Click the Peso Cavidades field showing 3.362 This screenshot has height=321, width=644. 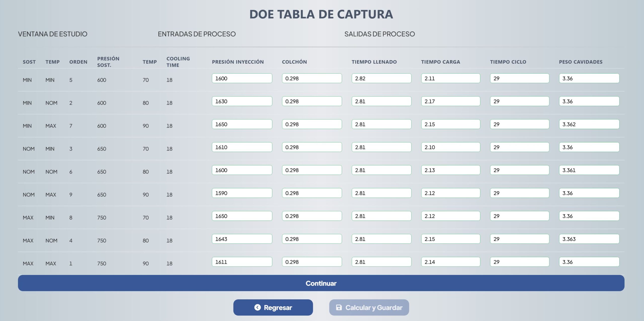pos(589,124)
